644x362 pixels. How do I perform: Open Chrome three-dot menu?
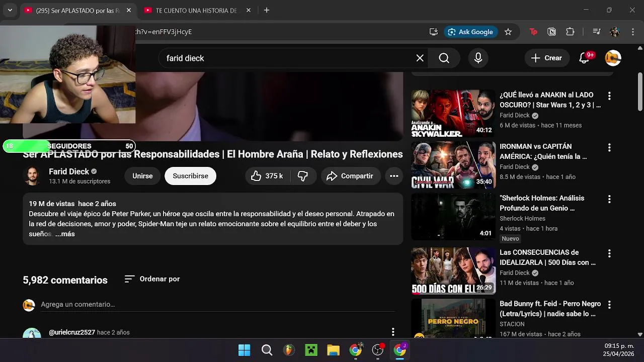pyautogui.click(x=632, y=32)
